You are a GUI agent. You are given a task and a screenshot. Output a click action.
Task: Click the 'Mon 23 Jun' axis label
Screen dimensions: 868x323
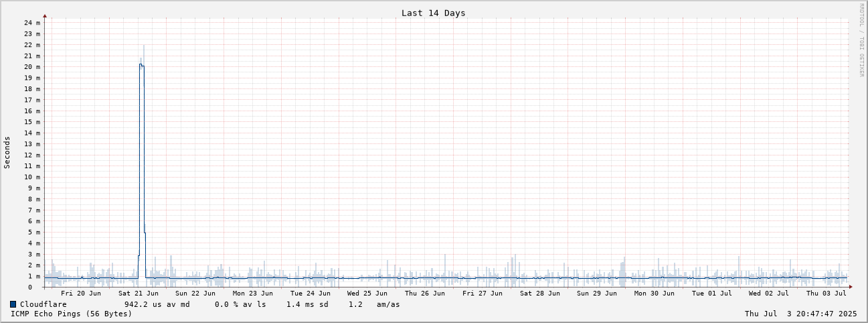click(253, 293)
